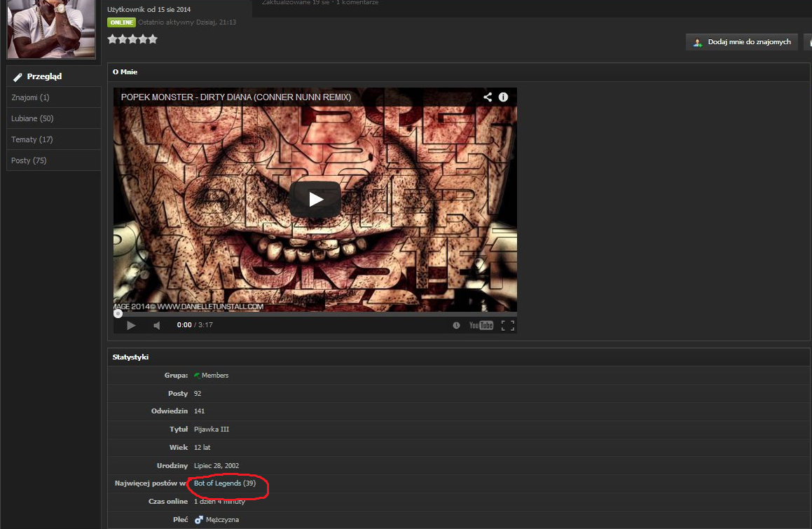Screen dimensions: 812x529
Task: Click the birthday text Lipiec 28, 2002
Action: click(216, 465)
